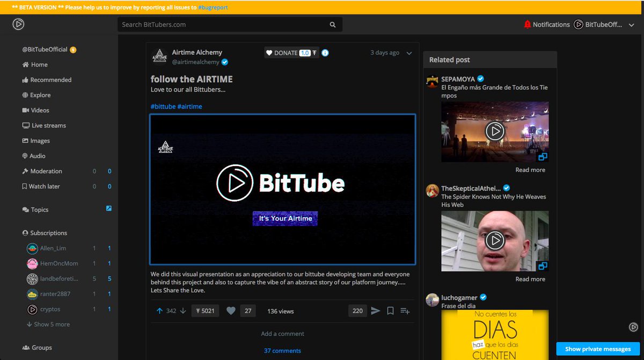Open Groups in the sidebar
This screenshot has height=360, width=644.
click(37, 348)
